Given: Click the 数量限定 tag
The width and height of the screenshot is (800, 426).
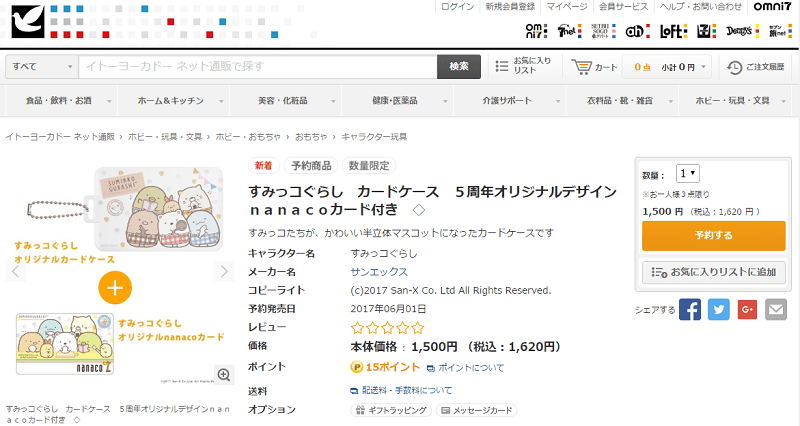Looking at the screenshot, I should click(369, 166).
